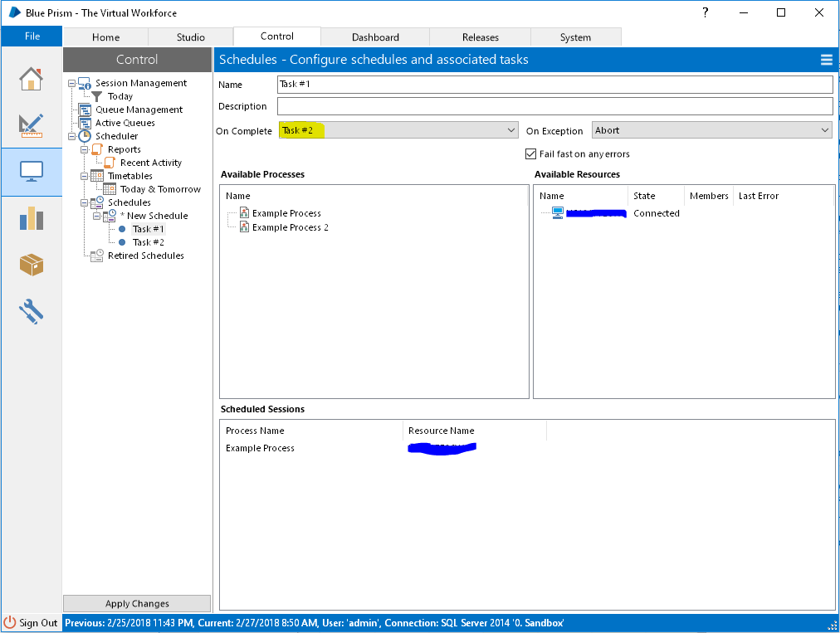The height and width of the screenshot is (633, 840).
Task: Click the hamburger menu on the Schedules header
Action: [x=825, y=60]
